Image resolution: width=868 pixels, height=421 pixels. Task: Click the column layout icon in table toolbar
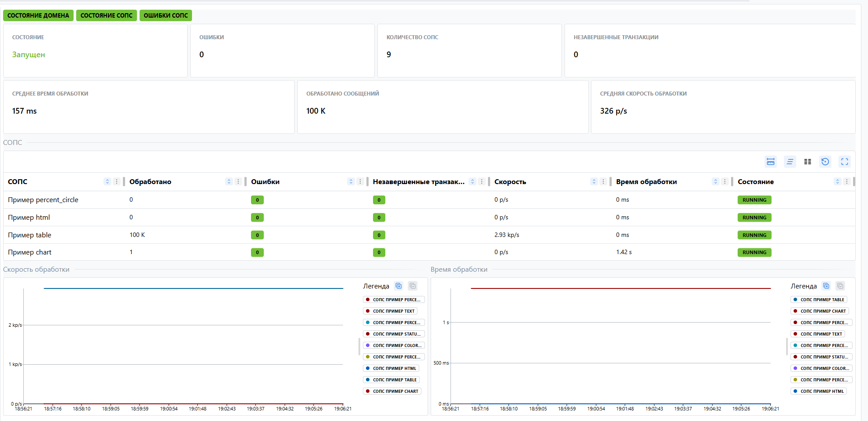click(807, 162)
